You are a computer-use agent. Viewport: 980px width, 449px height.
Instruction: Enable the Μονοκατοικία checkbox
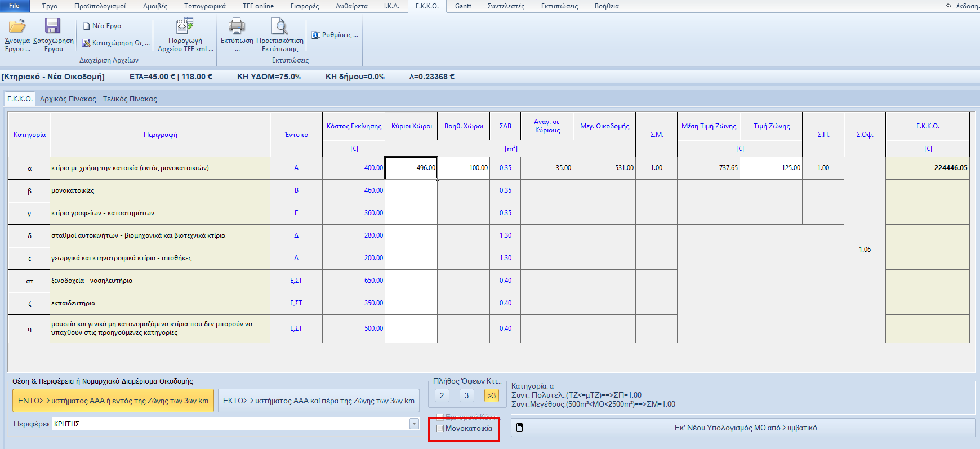(440, 429)
